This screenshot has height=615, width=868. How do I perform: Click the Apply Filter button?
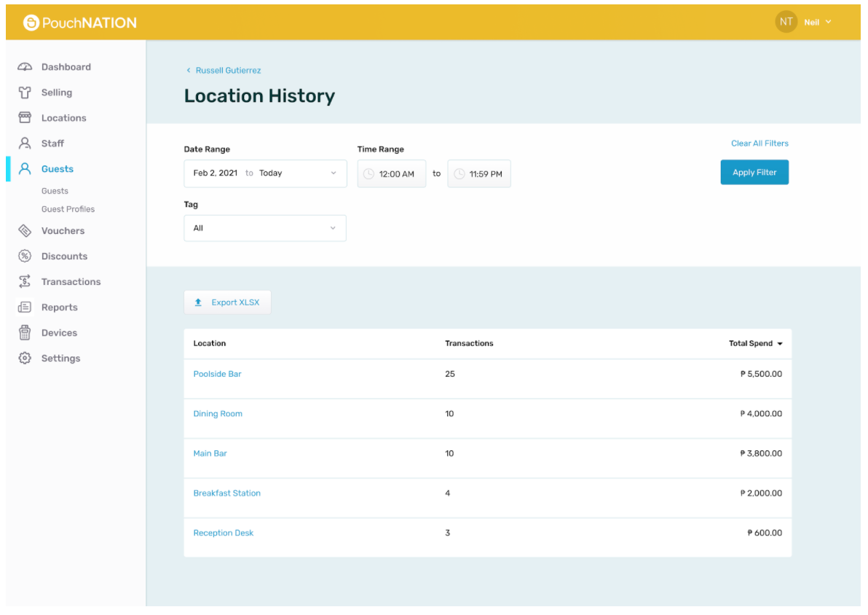click(x=754, y=172)
